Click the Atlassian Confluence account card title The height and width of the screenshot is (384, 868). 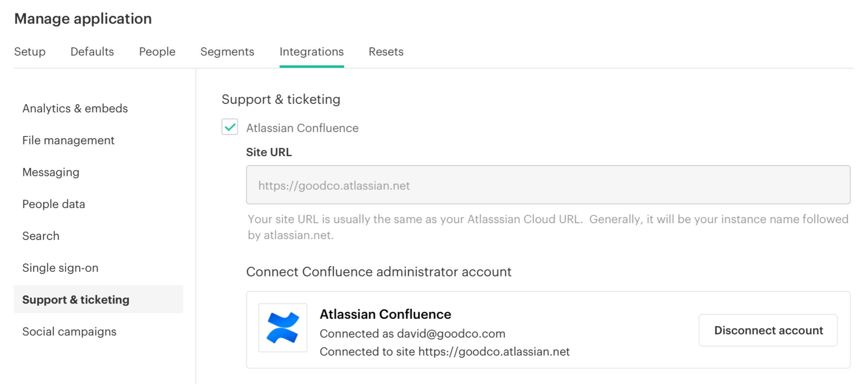pos(385,314)
